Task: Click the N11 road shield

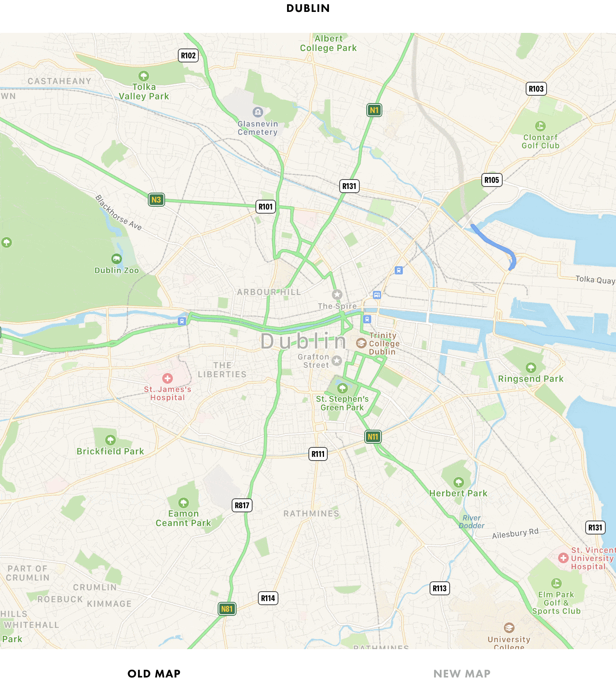Action: (373, 437)
